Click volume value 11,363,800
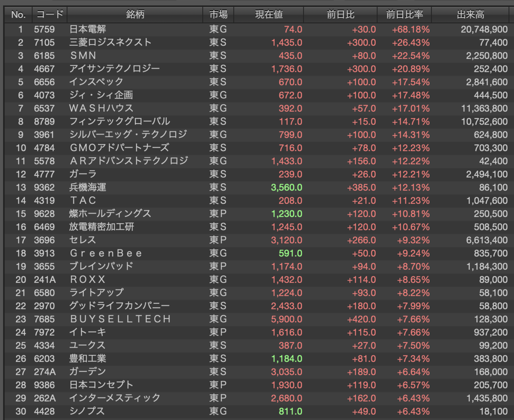The image size is (514, 420). pyautogui.click(x=484, y=108)
